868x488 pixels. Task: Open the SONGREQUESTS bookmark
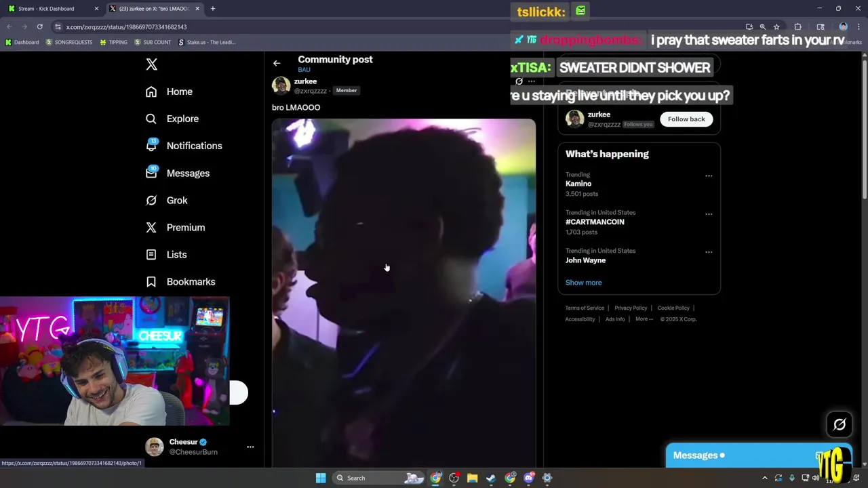[69, 42]
